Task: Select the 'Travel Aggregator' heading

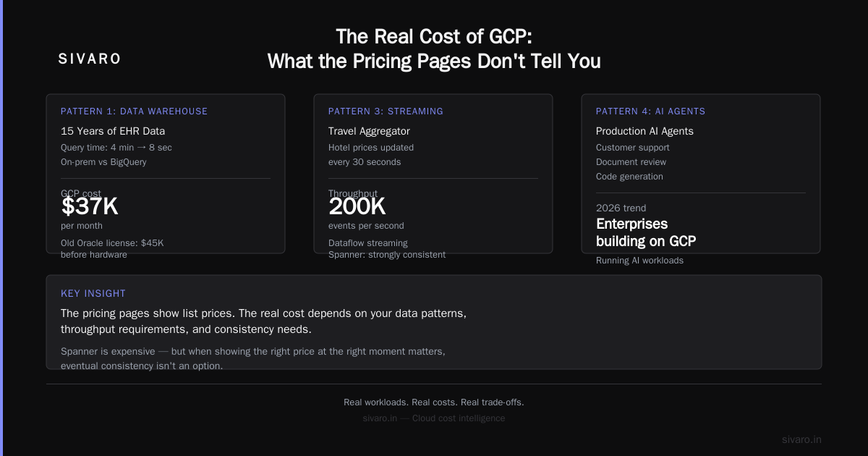Action: point(369,131)
